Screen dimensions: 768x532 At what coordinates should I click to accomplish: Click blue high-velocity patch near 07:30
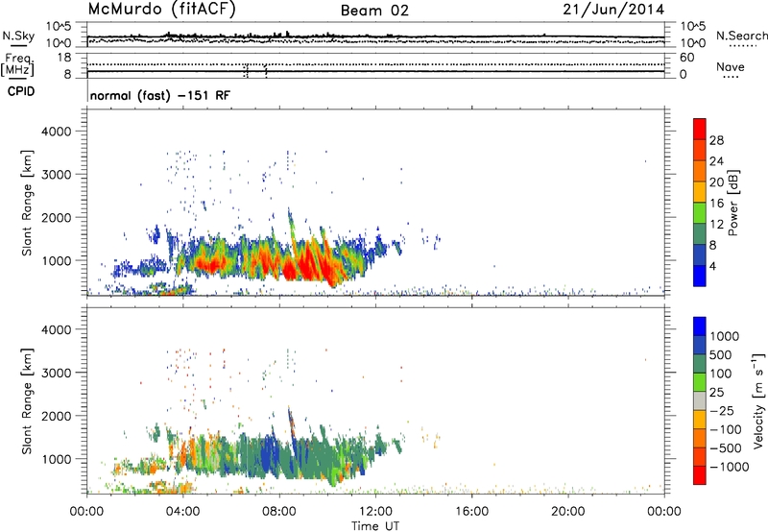click(x=268, y=455)
